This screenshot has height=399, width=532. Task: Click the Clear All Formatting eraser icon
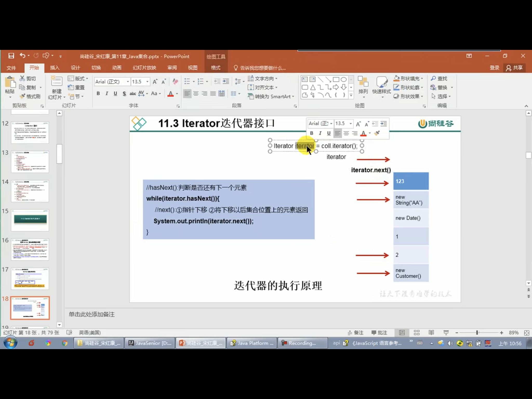175,82
